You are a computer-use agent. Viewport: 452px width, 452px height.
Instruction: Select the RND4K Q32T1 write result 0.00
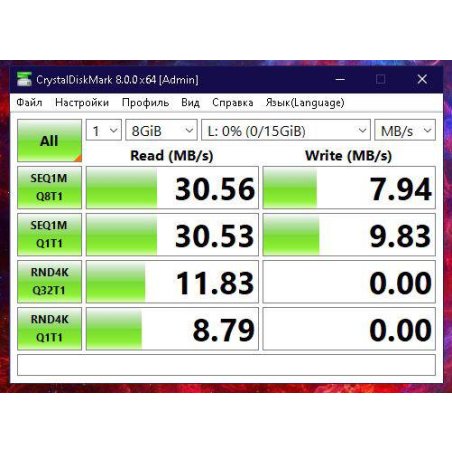[x=349, y=282]
